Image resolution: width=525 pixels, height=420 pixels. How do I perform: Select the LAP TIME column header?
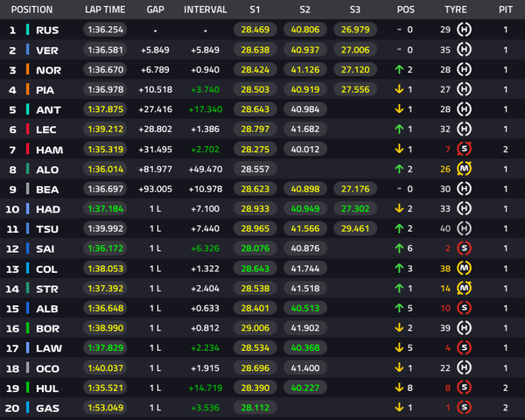pyautogui.click(x=105, y=10)
